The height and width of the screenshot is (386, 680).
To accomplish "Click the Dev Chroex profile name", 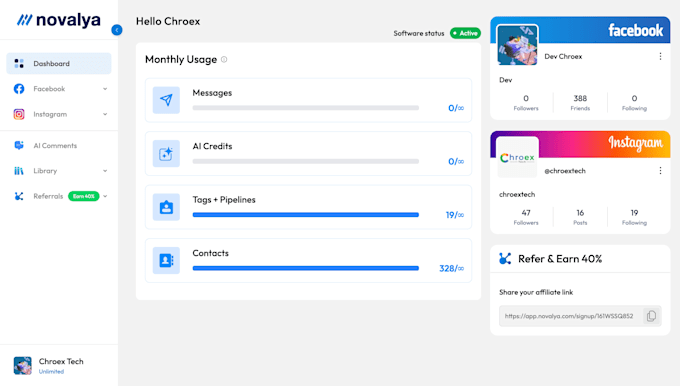I will [x=563, y=56].
